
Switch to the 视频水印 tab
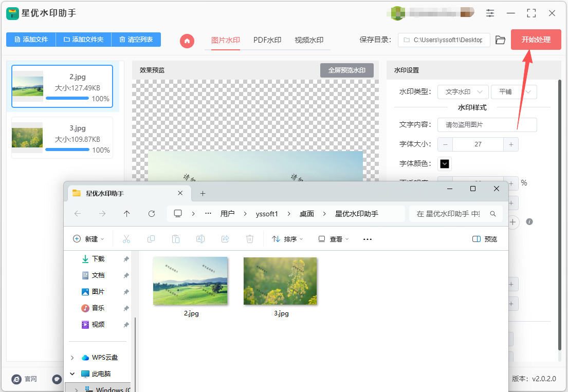(x=309, y=40)
